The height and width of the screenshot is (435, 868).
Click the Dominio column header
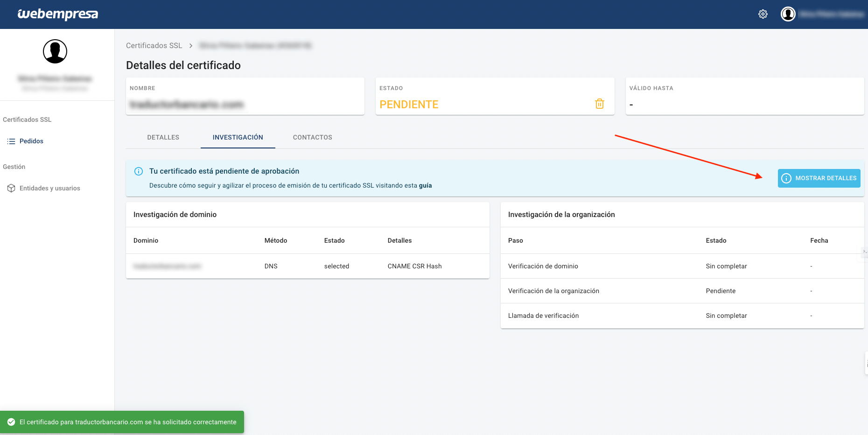[x=146, y=240]
